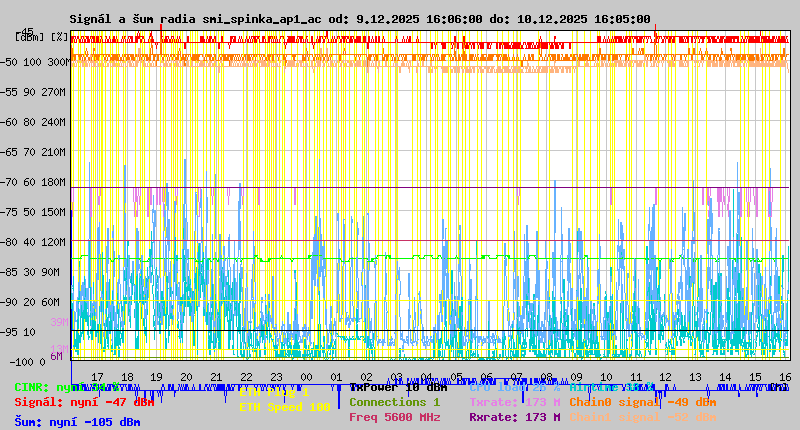Click the '05' hour tick label
Screen dimensions: 800x430
pos(456,377)
